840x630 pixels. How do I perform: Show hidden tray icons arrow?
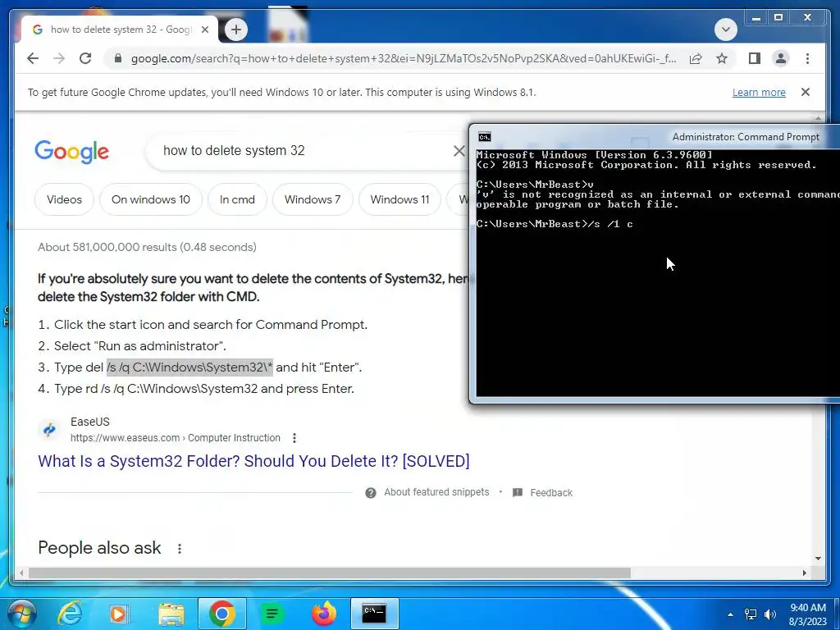[x=730, y=614]
